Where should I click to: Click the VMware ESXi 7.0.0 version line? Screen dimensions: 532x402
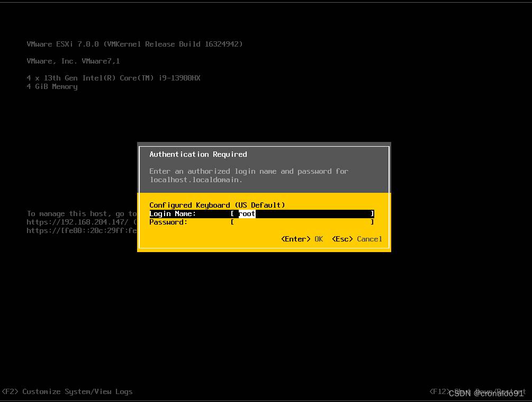point(134,44)
